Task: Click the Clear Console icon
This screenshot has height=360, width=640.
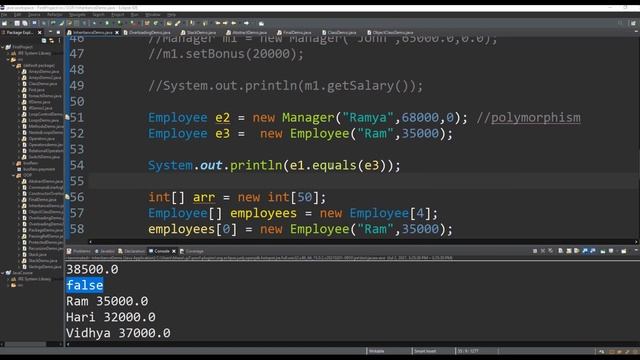Action: point(560,251)
